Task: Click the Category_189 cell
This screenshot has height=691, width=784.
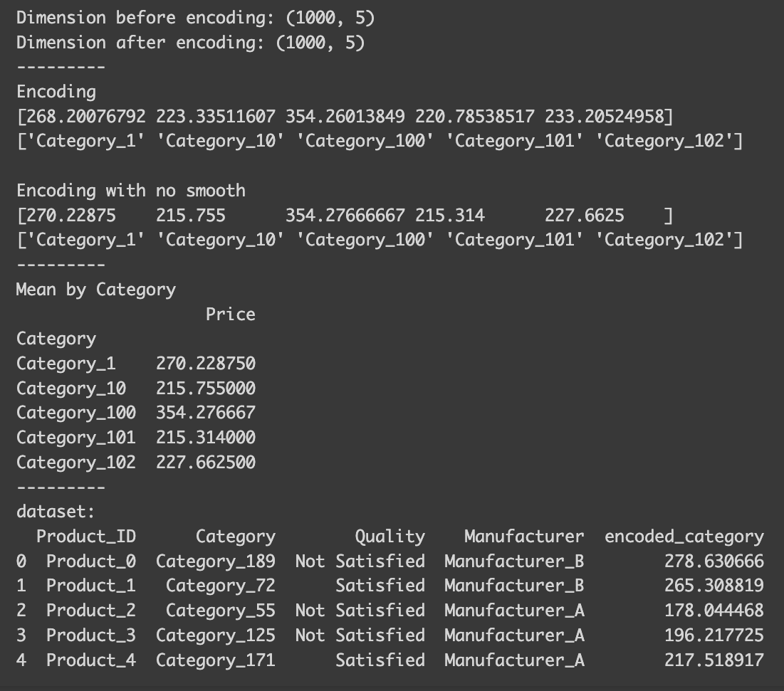Action: (215, 561)
